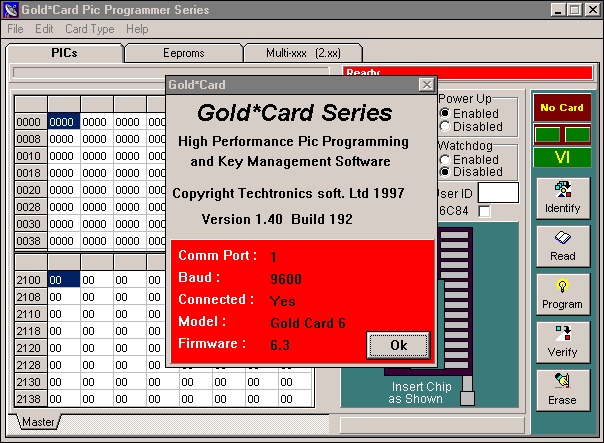
Task: Switch to the Multi-xxx (2.xx) tab
Action: (303, 53)
